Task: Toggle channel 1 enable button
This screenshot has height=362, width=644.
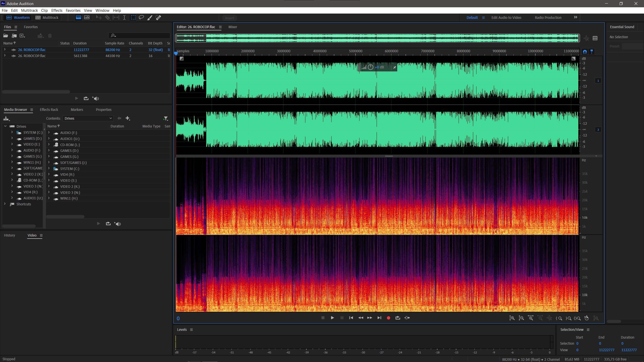Action: click(598, 81)
